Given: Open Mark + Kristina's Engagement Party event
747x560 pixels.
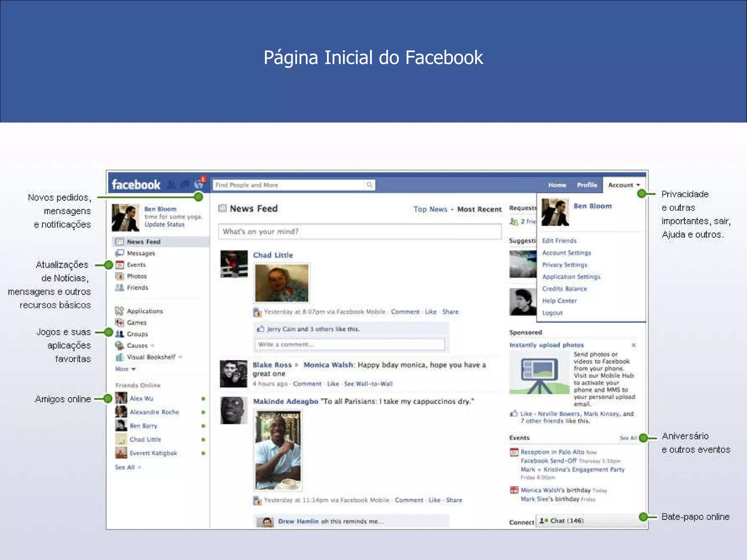Looking at the screenshot, I should [573, 470].
